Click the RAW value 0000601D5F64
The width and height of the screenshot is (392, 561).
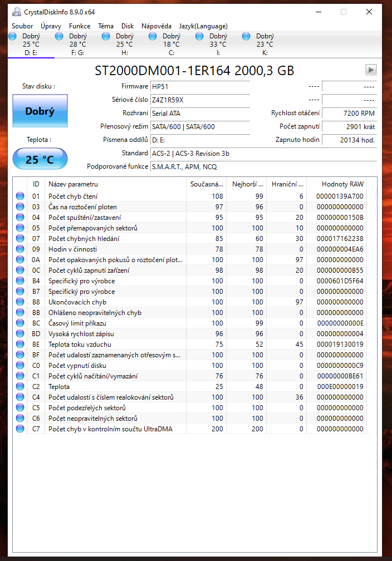[x=340, y=281]
